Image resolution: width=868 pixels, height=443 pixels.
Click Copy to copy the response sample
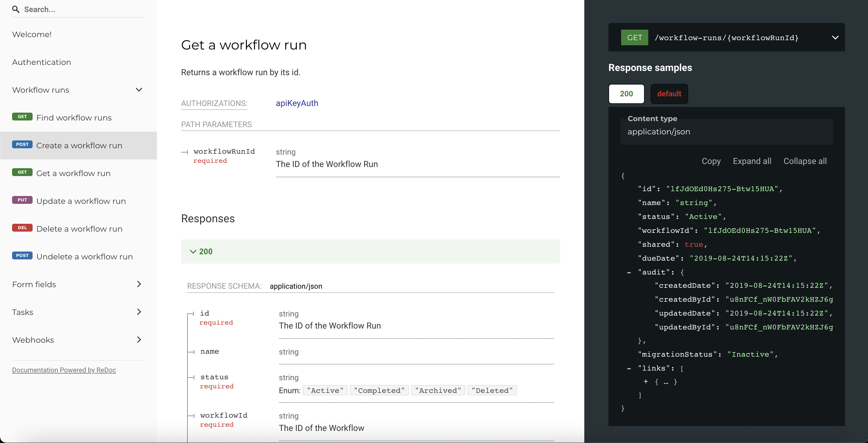click(711, 161)
